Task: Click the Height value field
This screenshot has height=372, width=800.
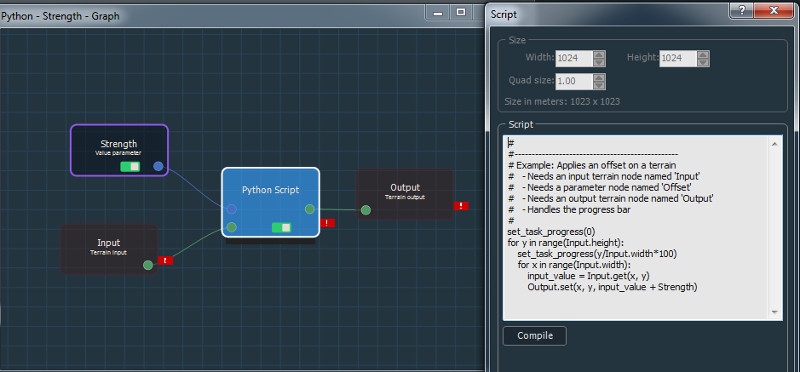Action: (x=678, y=58)
